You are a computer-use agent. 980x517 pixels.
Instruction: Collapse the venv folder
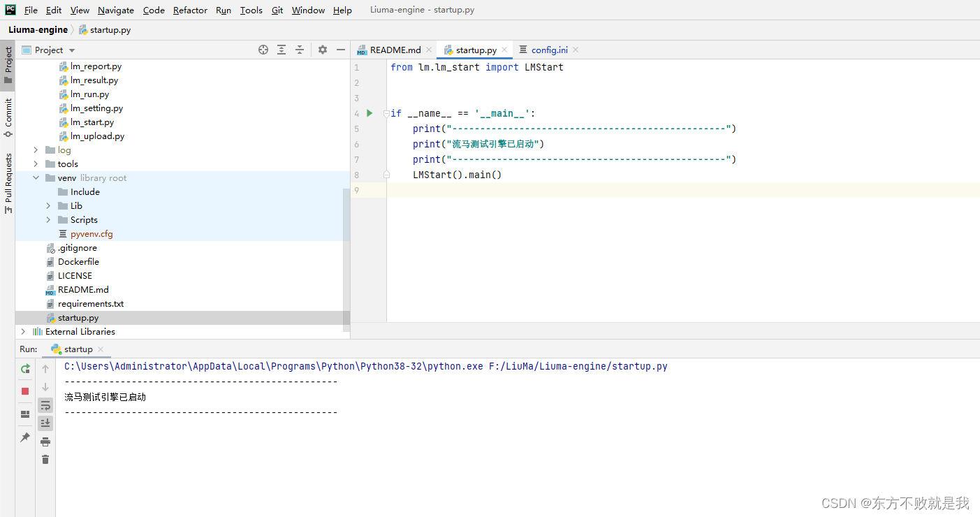coord(36,178)
